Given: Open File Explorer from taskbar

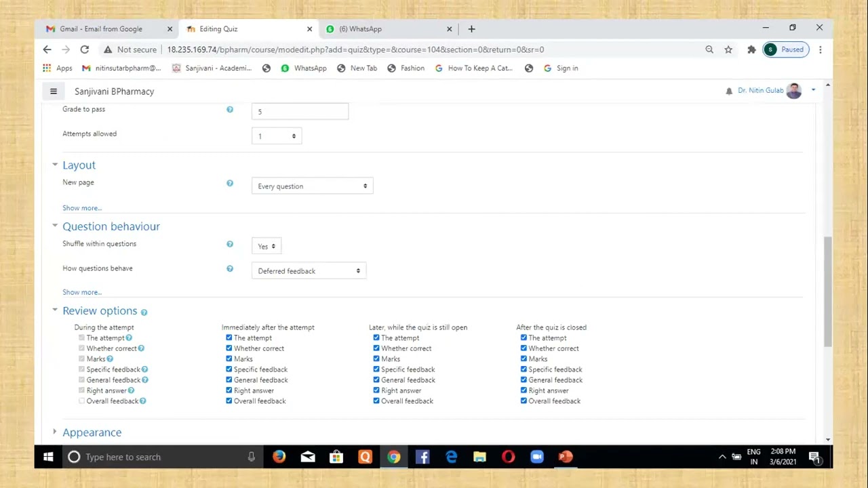Looking at the screenshot, I should coord(479,457).
